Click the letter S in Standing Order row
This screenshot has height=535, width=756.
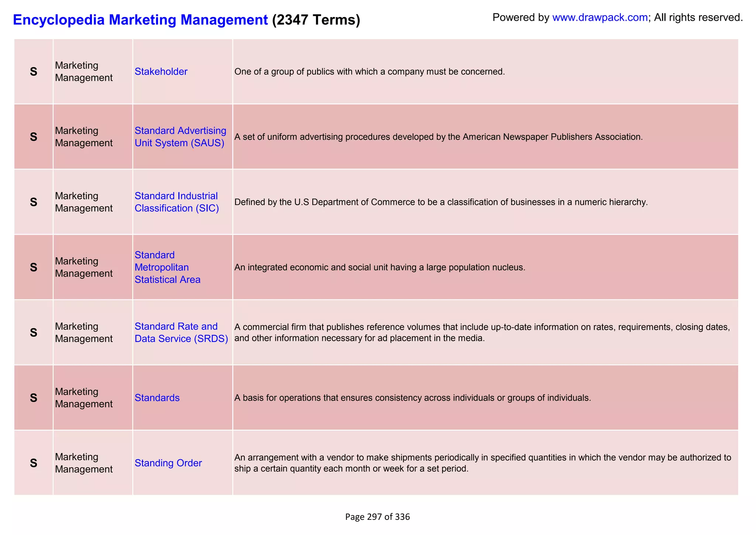pyautogui.click(x=34, y=463)
